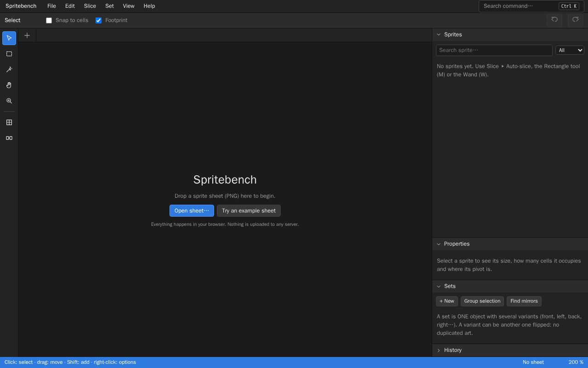Choose the Rectangle marquee tool
Viewport: 588px width, 368px height.
click(x=9, y=54)
